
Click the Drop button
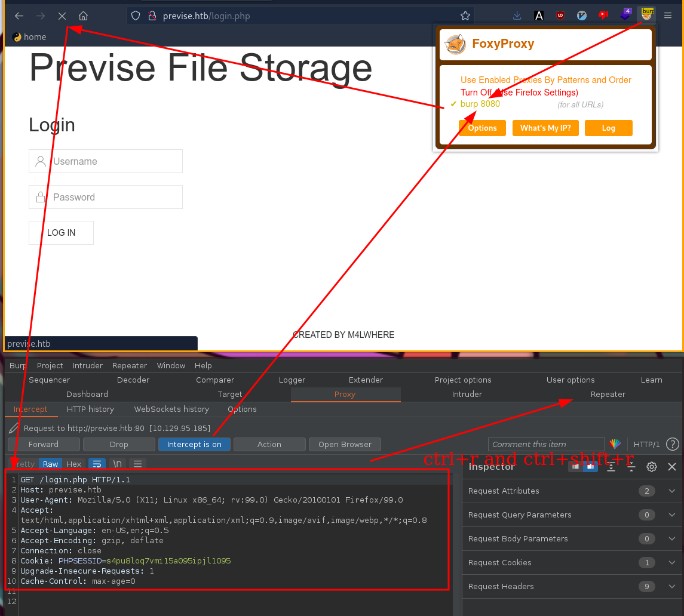(x=119, y=444)
